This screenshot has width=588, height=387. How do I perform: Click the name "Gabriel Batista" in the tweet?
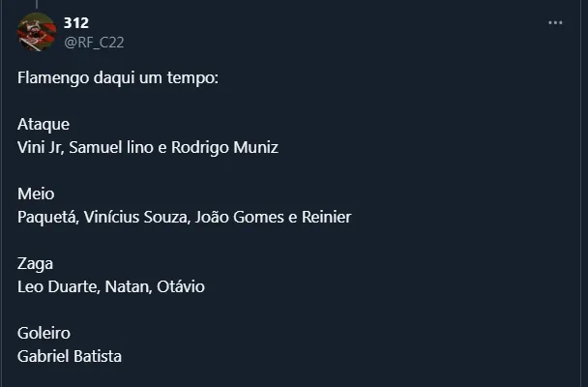(x=70, y=356)
